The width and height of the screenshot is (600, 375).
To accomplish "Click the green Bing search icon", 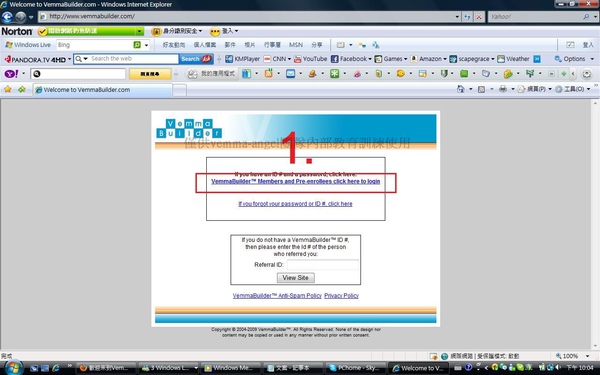I will 137,45.
